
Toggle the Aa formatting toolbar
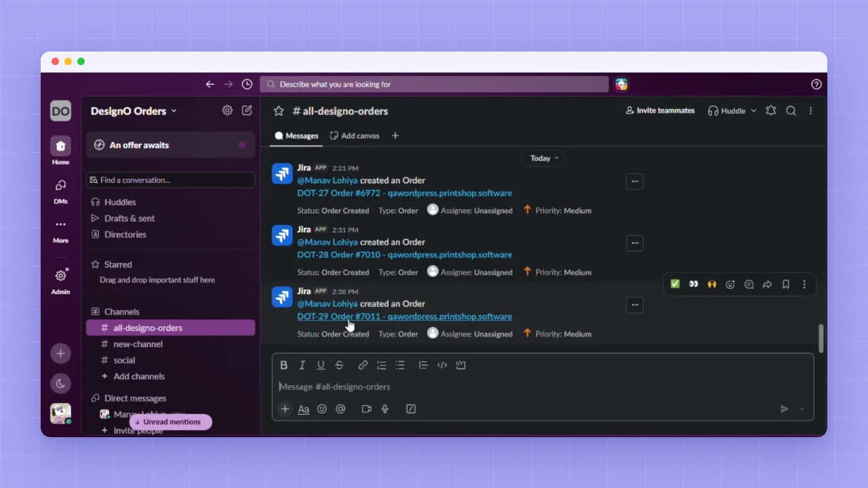tap(304, 409)
